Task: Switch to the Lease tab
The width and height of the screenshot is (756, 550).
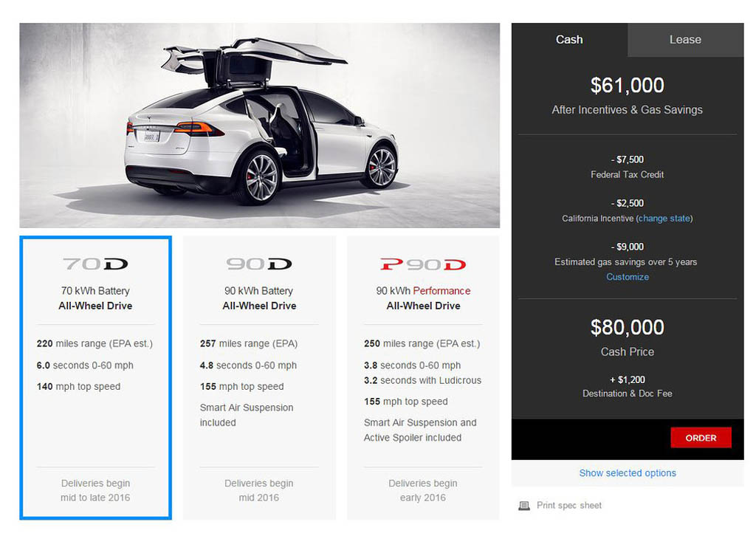Action: (685, 40)
